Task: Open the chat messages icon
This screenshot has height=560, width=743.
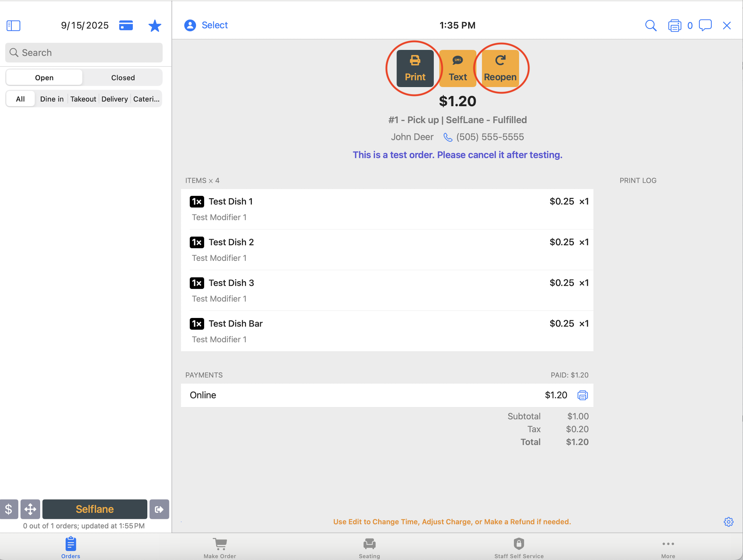Action: 705,26
